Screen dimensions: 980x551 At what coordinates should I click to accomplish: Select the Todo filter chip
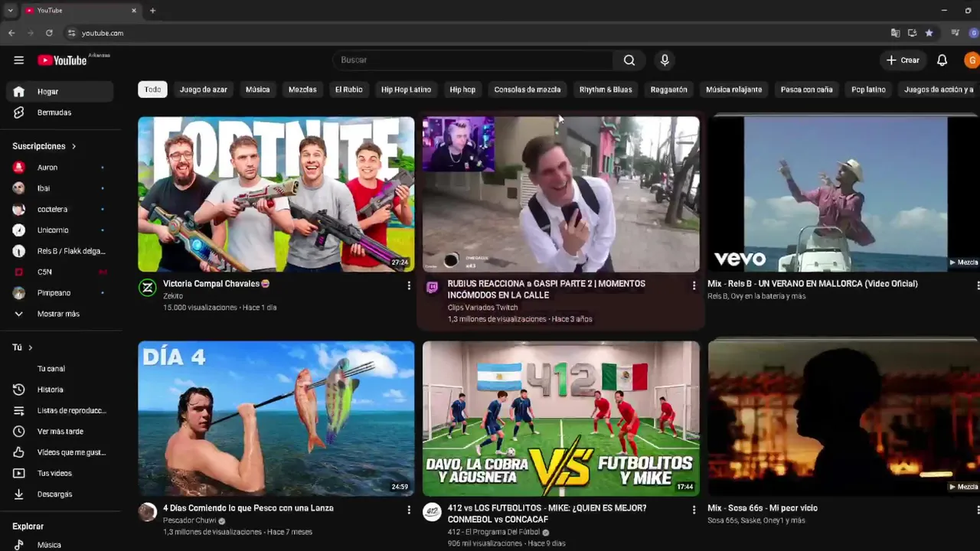153,90
